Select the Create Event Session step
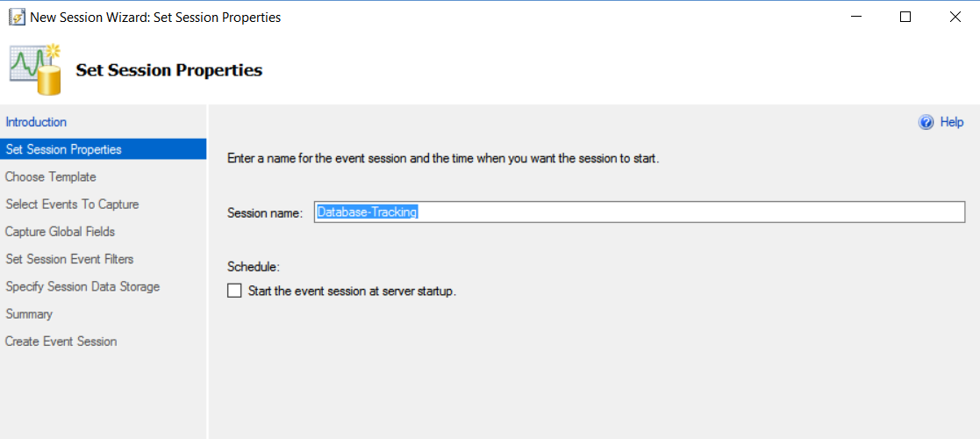Image resolution: width=980 pixels, height=439 pixels. (x=61, y=341)
